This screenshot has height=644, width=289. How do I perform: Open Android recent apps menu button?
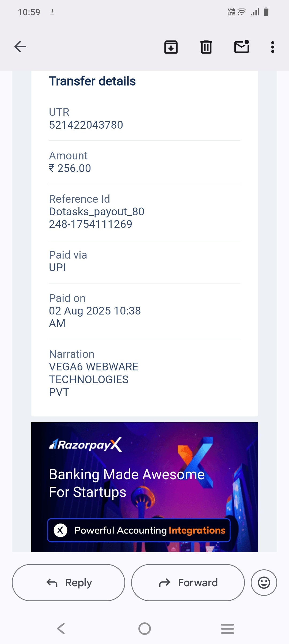coord(227,628)
